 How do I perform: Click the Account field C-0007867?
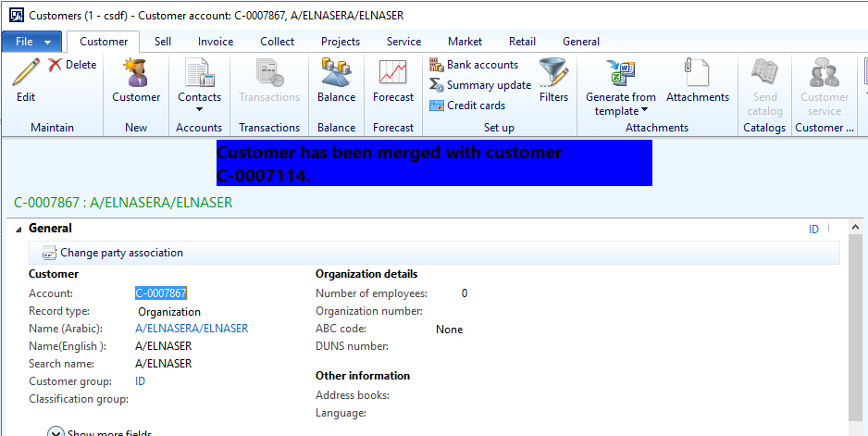pyautogui.click(x=161, y=293)
